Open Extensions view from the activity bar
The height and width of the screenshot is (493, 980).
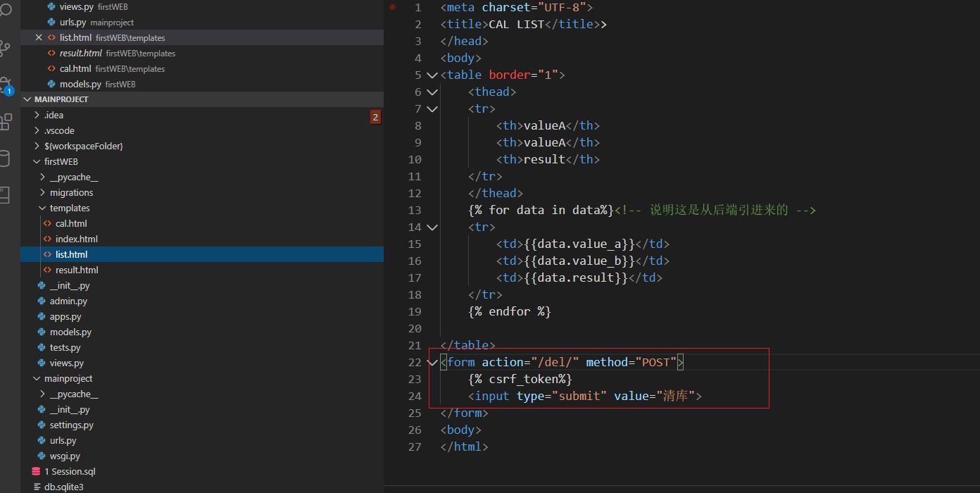click(6, 121)
